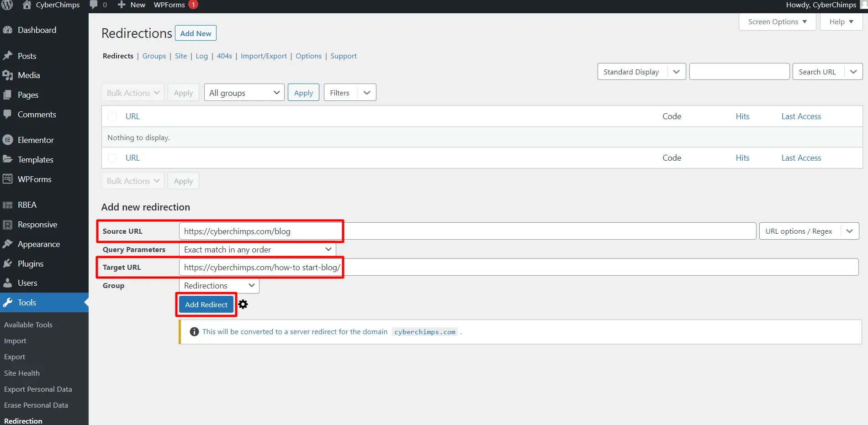Click the Add New button
868x425 pixels.
click(196, 33)
